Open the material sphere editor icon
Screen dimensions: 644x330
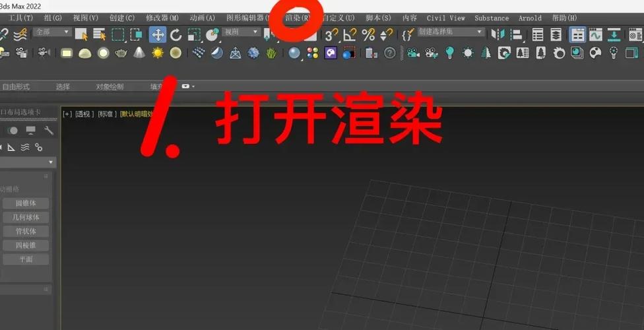294,53
